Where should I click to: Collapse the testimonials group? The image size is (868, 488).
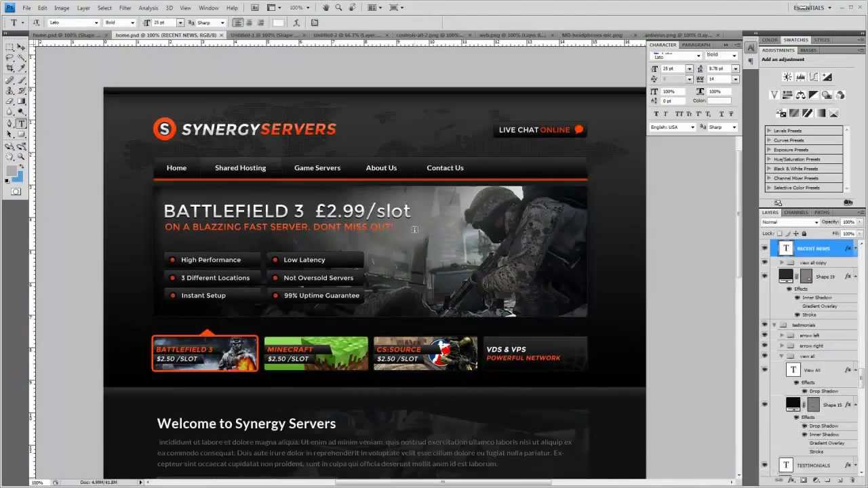(x=774, y=325)
